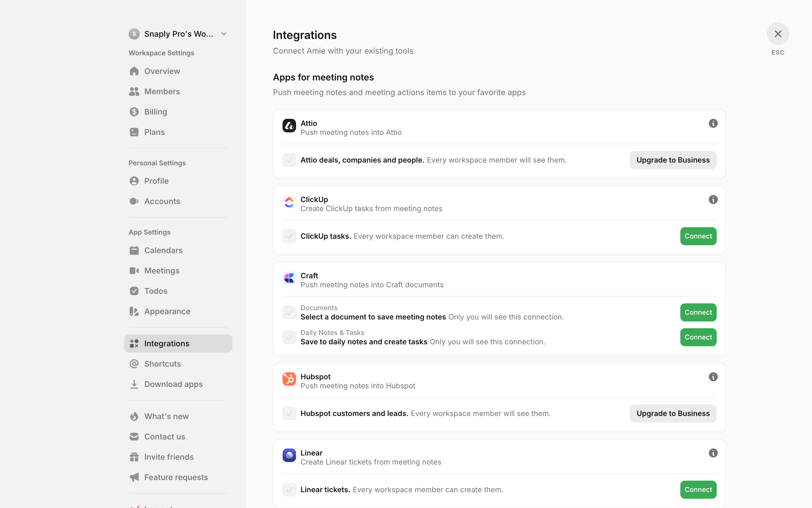812x508 pixels.
Task: Click the Appearance paint icon
Action: click(134, 312)
